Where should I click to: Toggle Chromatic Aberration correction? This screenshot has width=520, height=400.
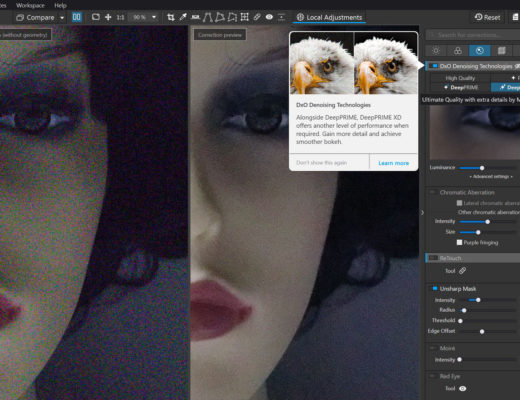click(433, 192)
